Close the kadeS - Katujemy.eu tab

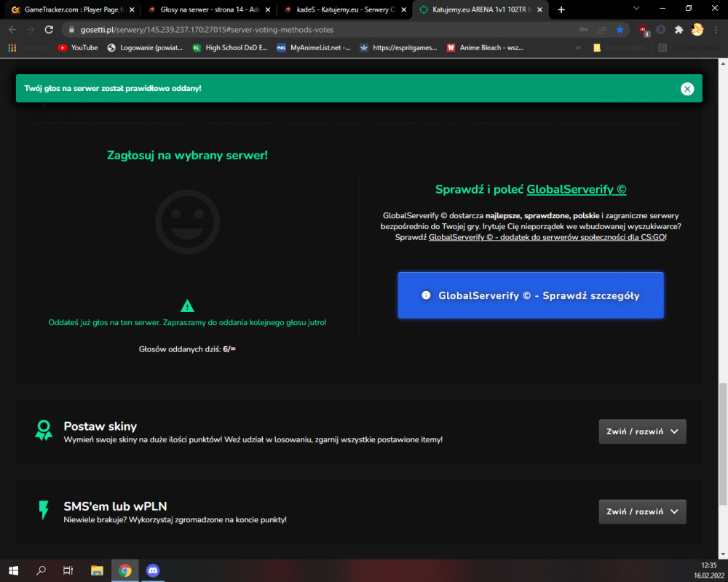403,9
